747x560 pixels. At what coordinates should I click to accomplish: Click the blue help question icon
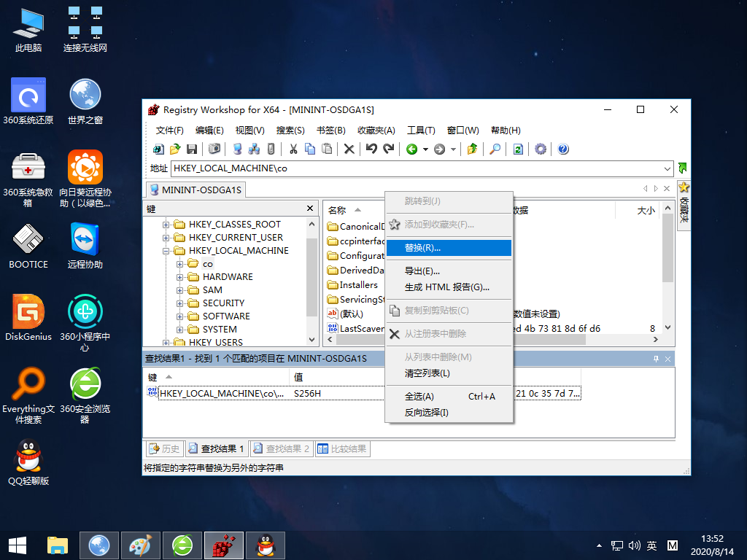point(563,149)
